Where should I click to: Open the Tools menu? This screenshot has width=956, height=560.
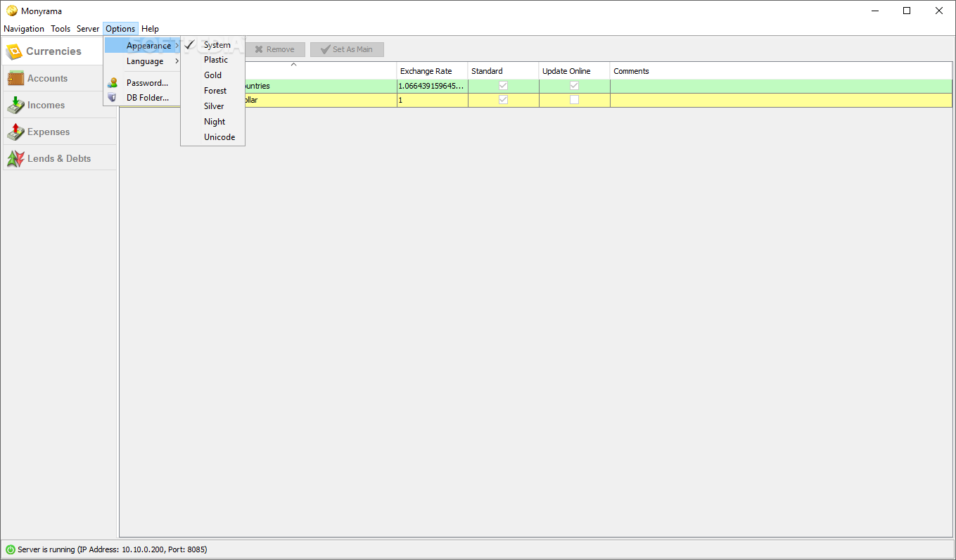tap(60, 29)
